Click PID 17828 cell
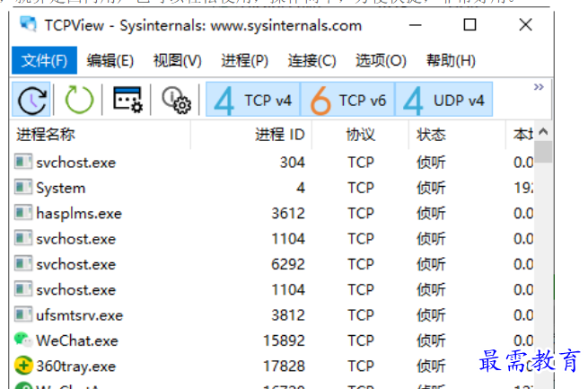 [284, 366]
